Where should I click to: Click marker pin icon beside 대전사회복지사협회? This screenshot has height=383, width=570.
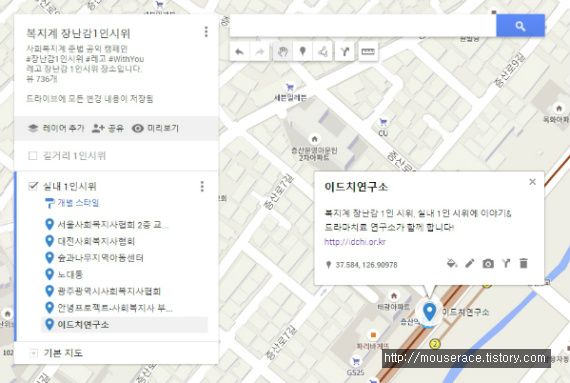click(49, 241)
